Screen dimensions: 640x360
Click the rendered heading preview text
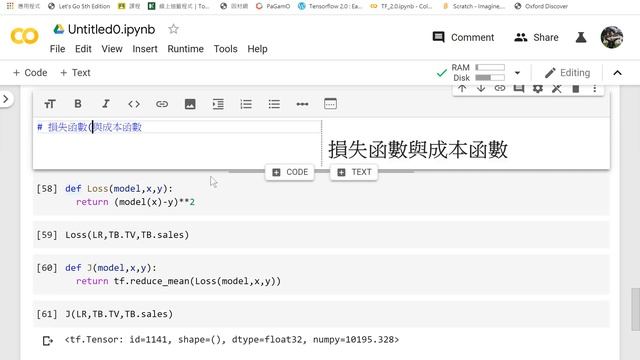[418, 149]
